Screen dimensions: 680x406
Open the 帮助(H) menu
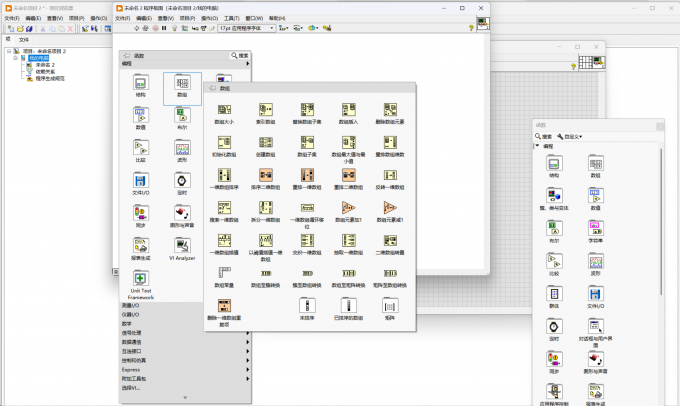(x=277, y=18)
